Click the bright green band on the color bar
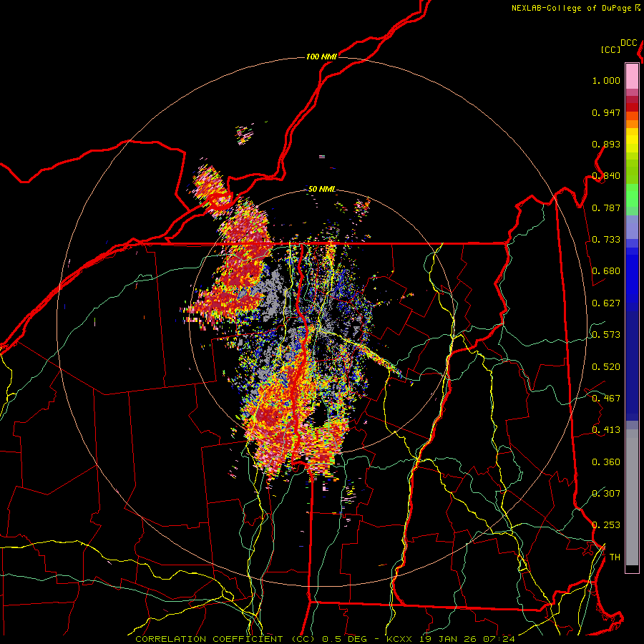The width and height of the screenshot is (644, 644). [x=632, y=195]
